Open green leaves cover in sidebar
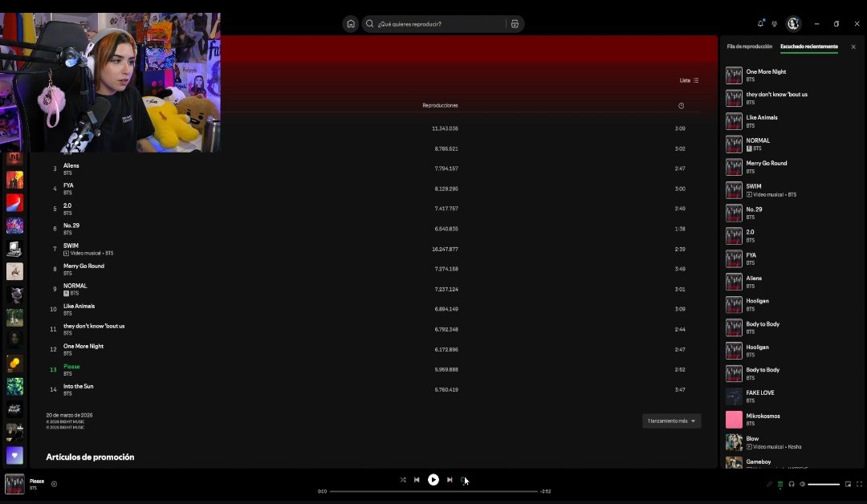867x504 pixels. [x=15, y=386]
